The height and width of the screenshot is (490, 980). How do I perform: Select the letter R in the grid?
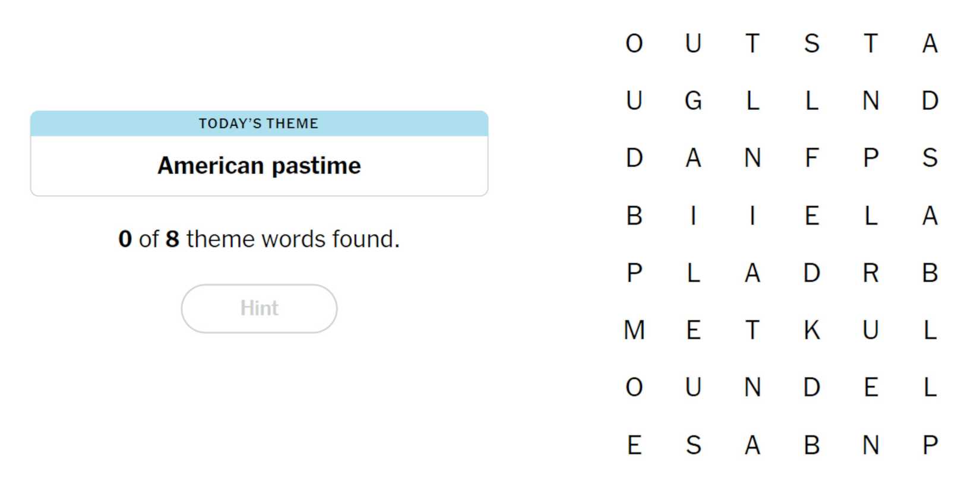870,273
